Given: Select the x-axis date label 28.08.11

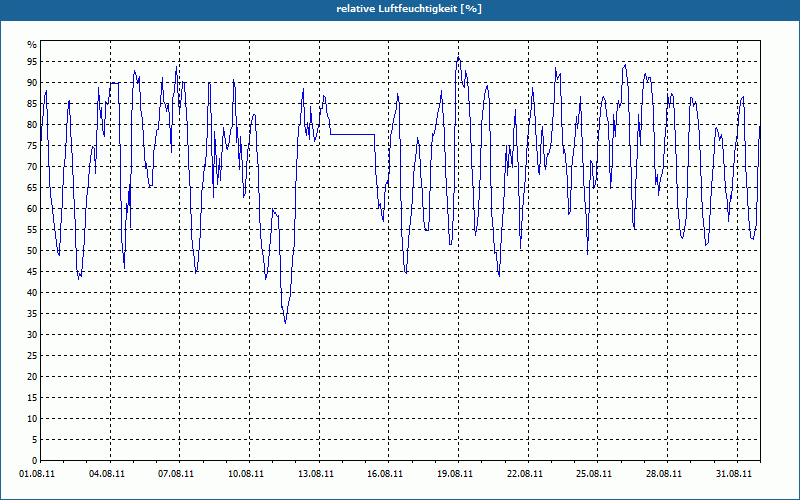Looking at the screenshot, I should tap(664, 474).
